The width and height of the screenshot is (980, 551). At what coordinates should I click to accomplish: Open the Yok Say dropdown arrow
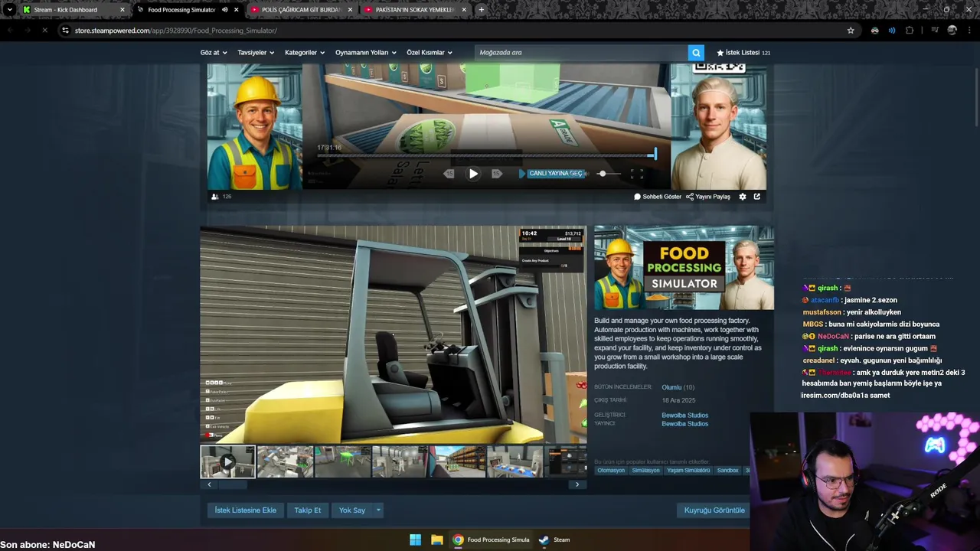[x=377, y=510]
